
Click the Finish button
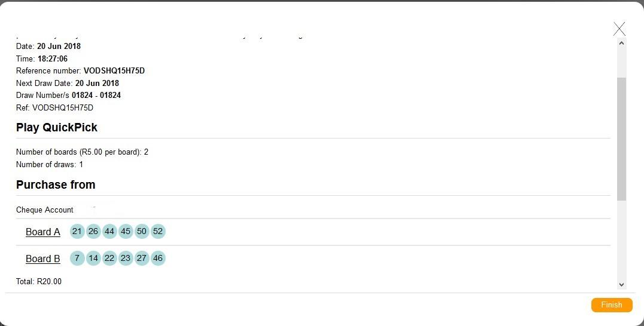(612, 305)
